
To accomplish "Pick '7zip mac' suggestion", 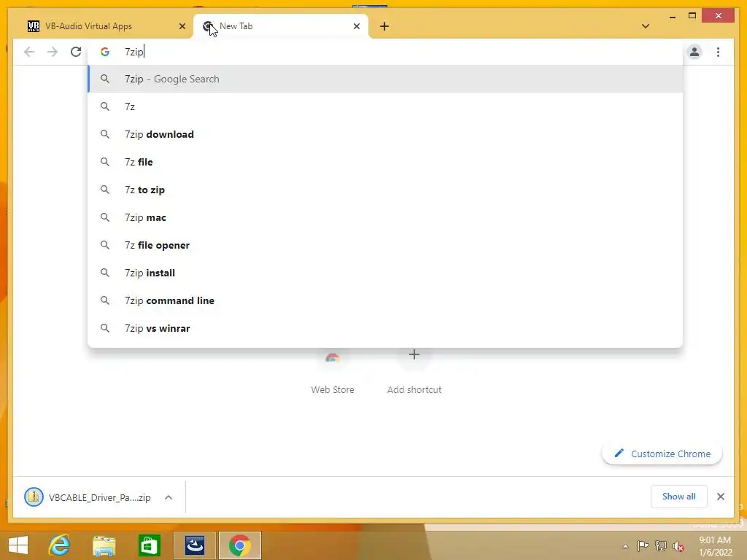I will point(385,217).
